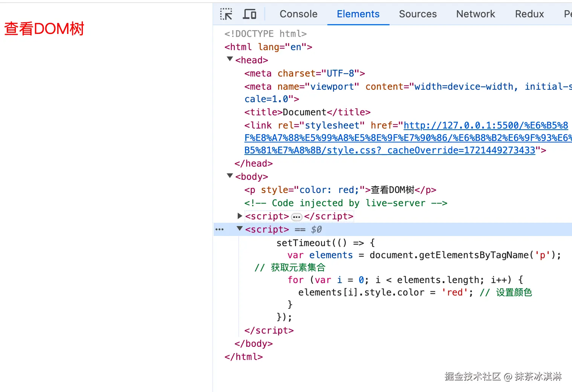572x392 pixels.
Task: Collapse the body element node
Action: tap(230, 176)
